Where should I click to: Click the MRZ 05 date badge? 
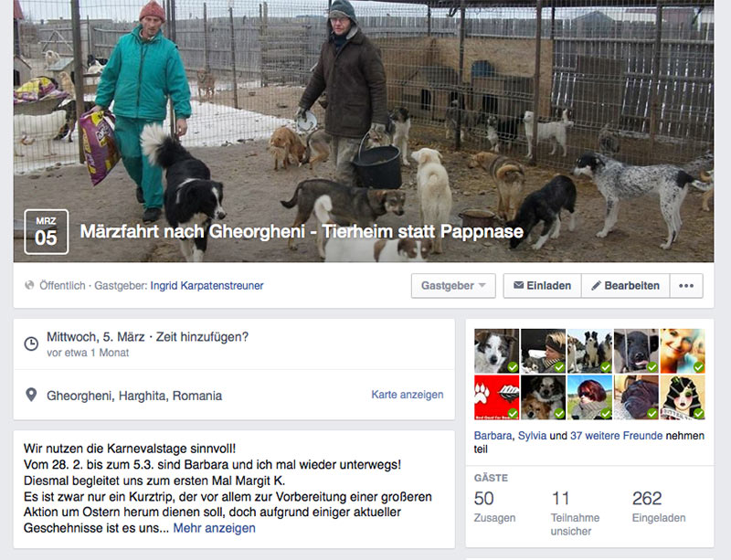47,232
